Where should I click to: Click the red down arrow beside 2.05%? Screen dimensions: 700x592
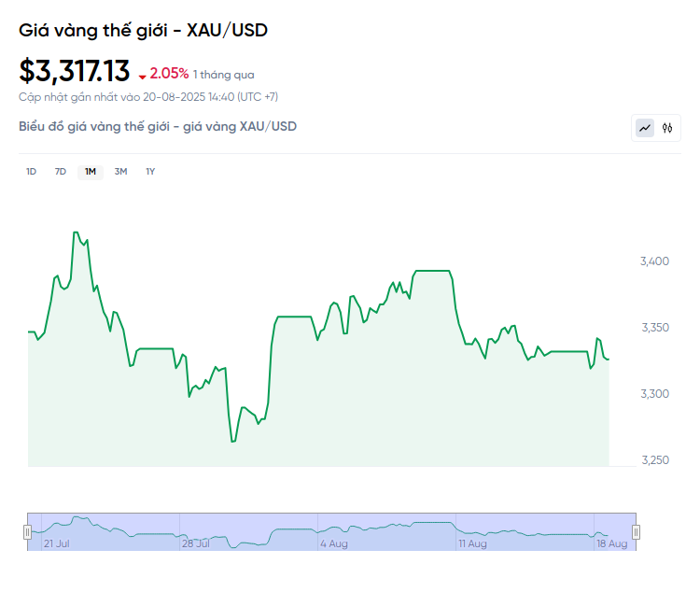click(142, 76)
